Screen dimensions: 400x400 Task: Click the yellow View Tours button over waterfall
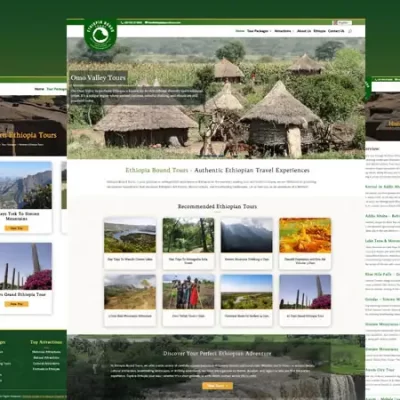point(217,386)
